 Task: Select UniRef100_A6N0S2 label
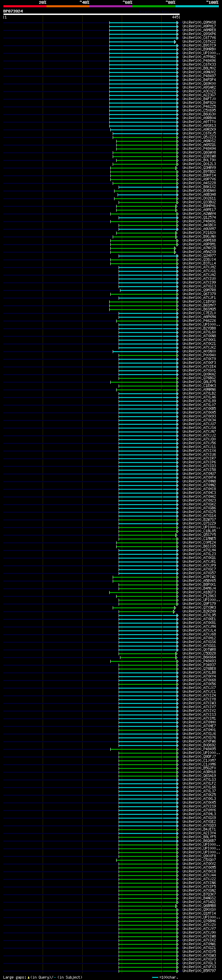pos(199,141)
